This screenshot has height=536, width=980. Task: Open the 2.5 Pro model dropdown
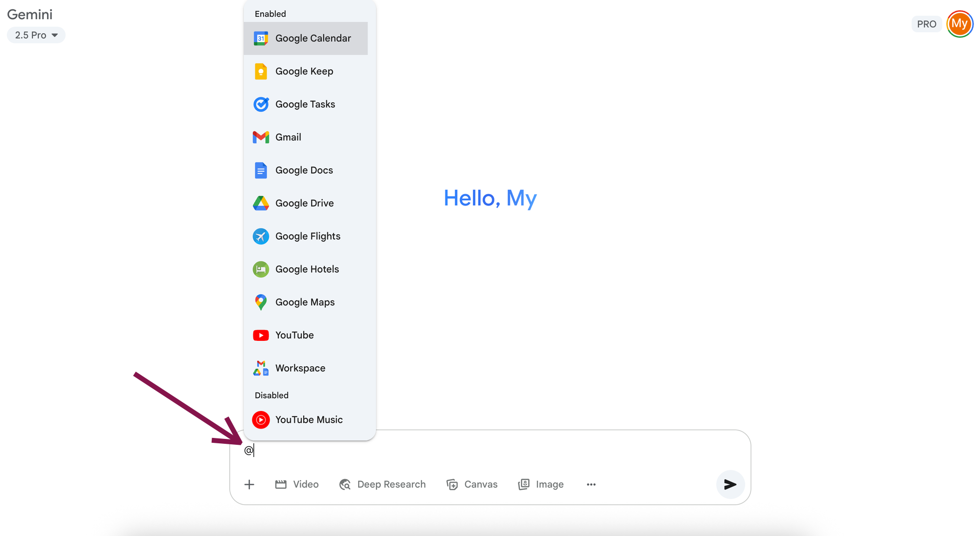(36, 35)
